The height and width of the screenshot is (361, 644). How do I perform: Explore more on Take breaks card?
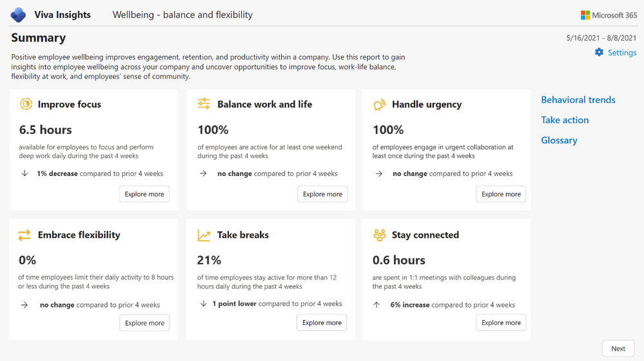[x=322, y=322]
